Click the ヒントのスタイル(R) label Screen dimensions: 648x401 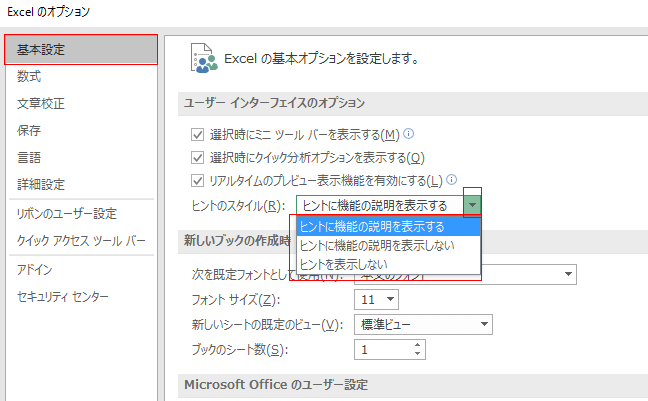coord(238,205)
